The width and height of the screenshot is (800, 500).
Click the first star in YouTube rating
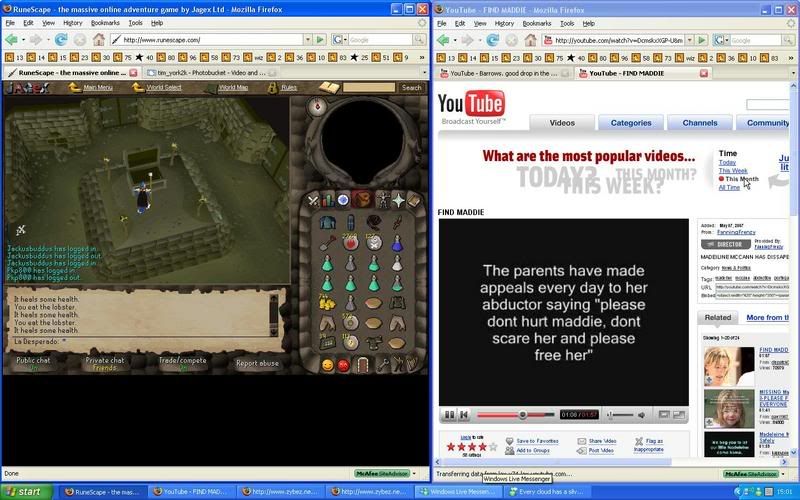coord(451,447)
